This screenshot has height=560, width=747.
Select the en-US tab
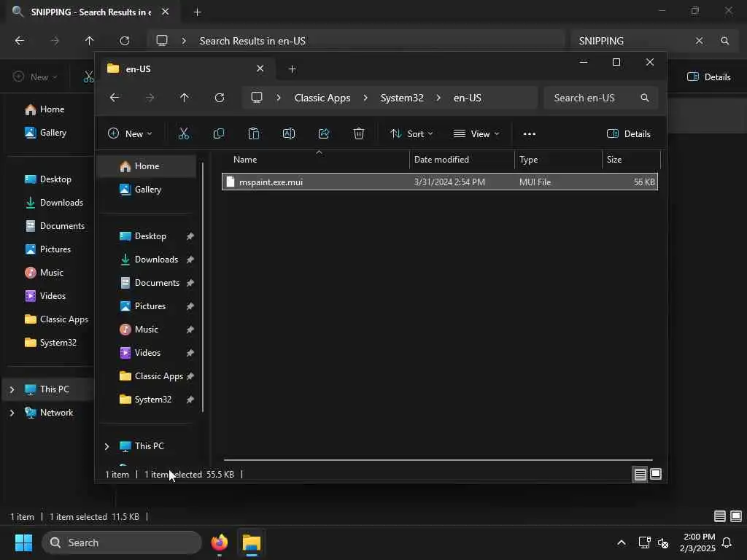pyautogui.click(x=186, y=69)
